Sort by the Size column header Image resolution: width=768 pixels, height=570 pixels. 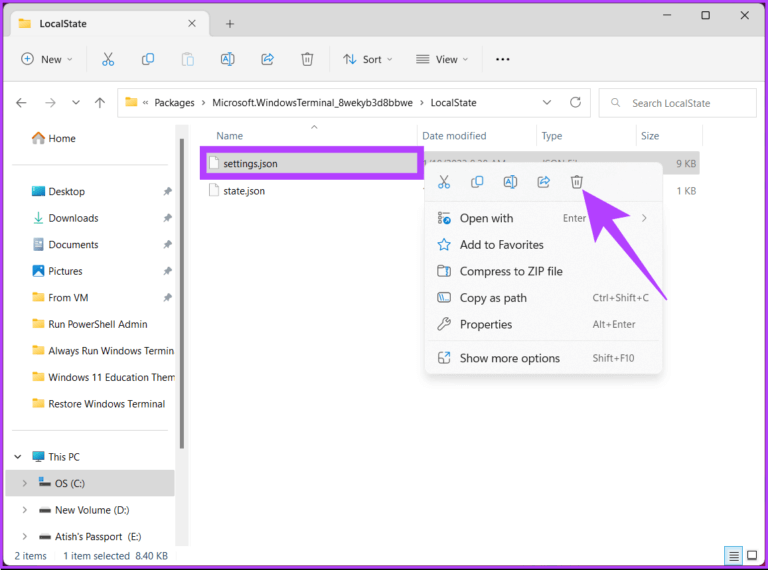(650, 136)
